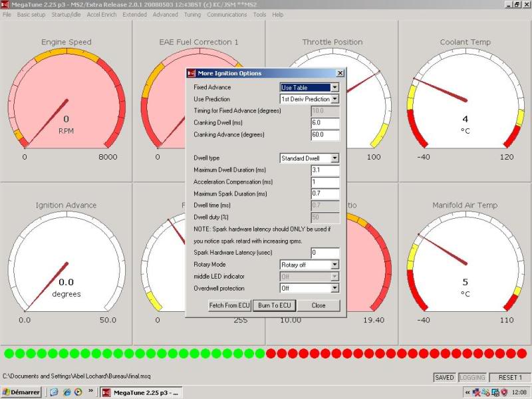Click the last red LED indicator
Screen dimensions: 532x399
tap(521, 354)
